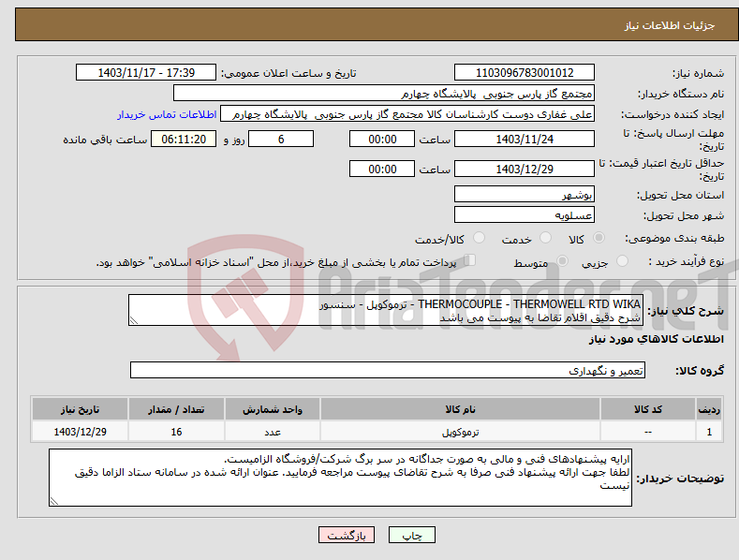Click the delivery province field بوشهر
This screenshot has height=560, width=739.
525,194
